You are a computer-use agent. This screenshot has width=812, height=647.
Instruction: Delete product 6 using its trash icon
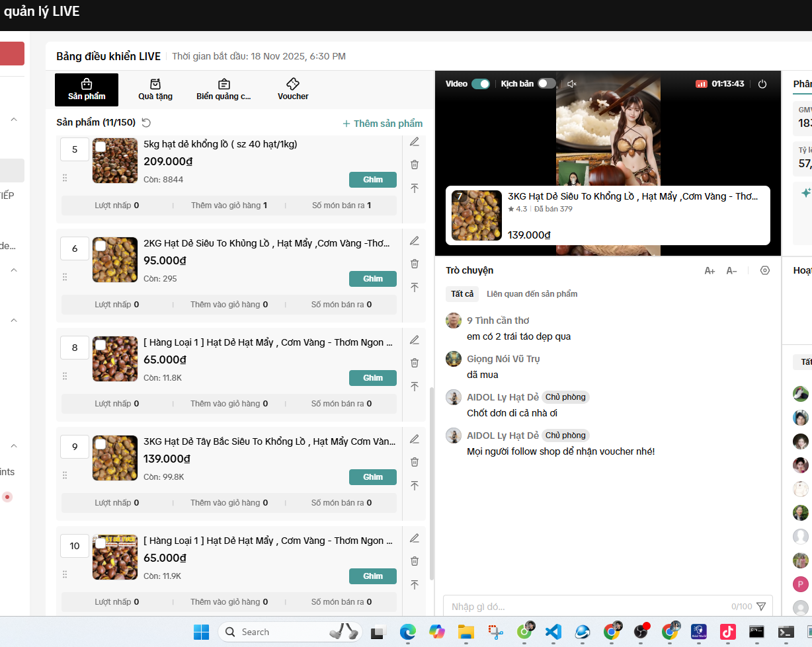coord(415,264)
